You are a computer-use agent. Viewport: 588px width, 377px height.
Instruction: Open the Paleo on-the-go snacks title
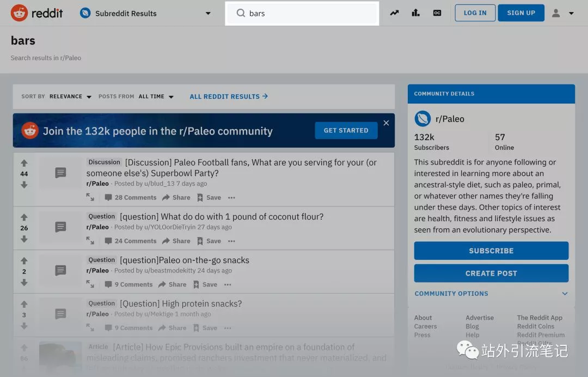coord(185,260)
